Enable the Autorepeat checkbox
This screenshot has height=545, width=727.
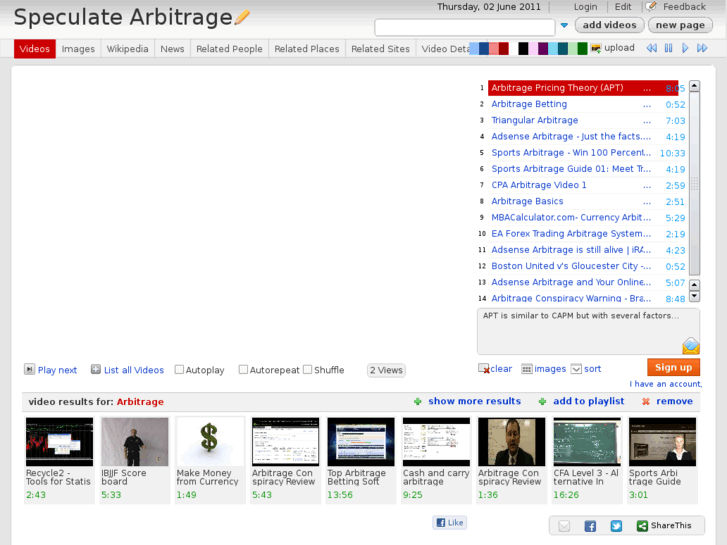coord(243,370)
